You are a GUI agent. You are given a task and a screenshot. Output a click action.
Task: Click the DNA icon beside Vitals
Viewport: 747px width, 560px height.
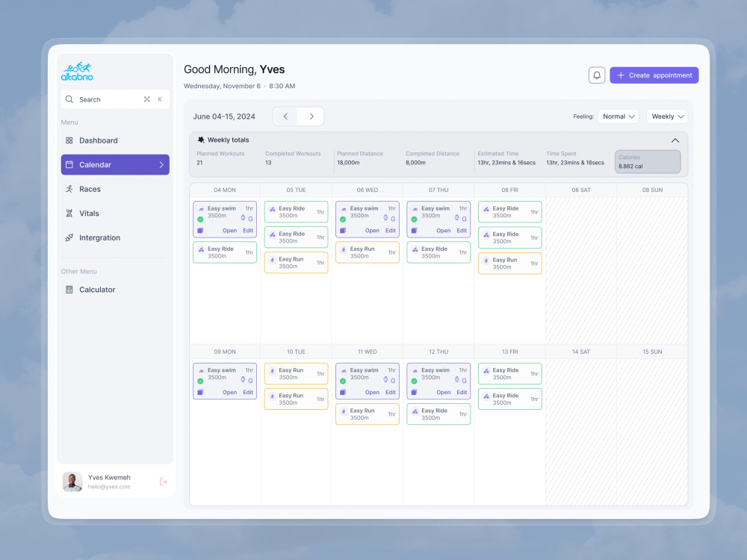(x=69, y=214)
